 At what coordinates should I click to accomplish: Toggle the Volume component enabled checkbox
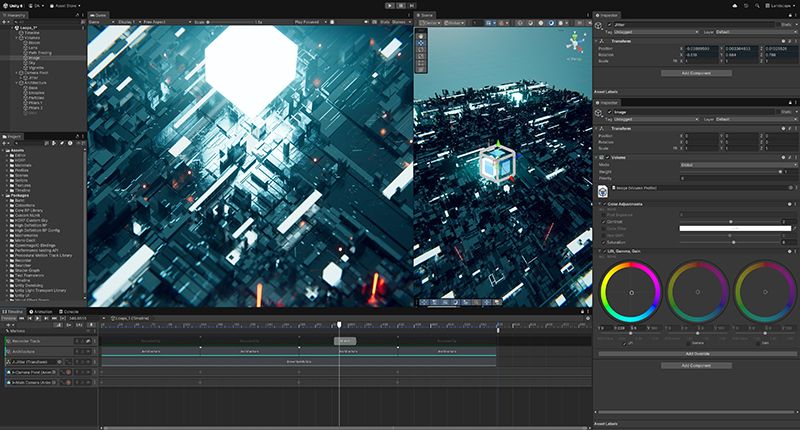pyautogui.click(x=607, y=157)
